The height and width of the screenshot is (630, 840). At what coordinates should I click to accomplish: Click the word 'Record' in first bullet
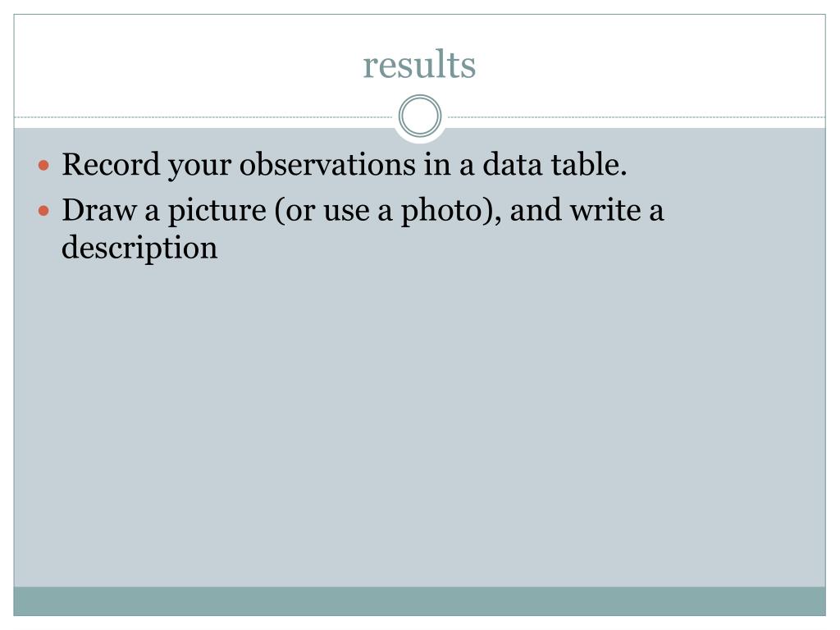tap(111, 164)
